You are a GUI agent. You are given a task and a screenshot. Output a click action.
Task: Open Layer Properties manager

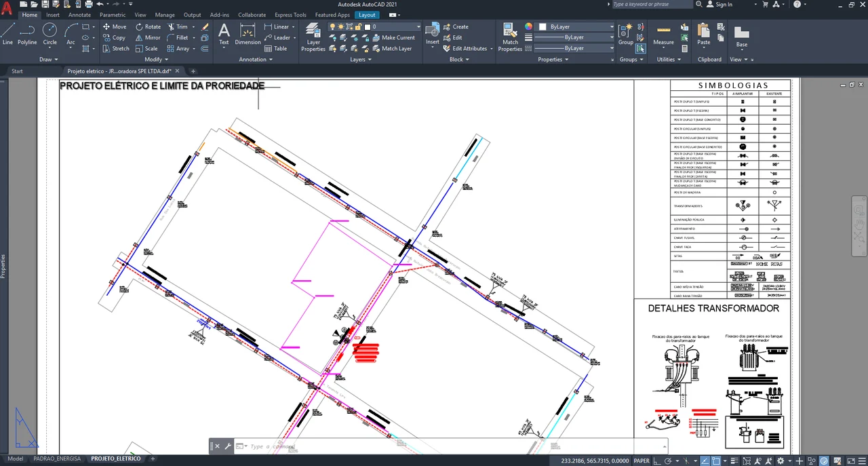point(313,37)
